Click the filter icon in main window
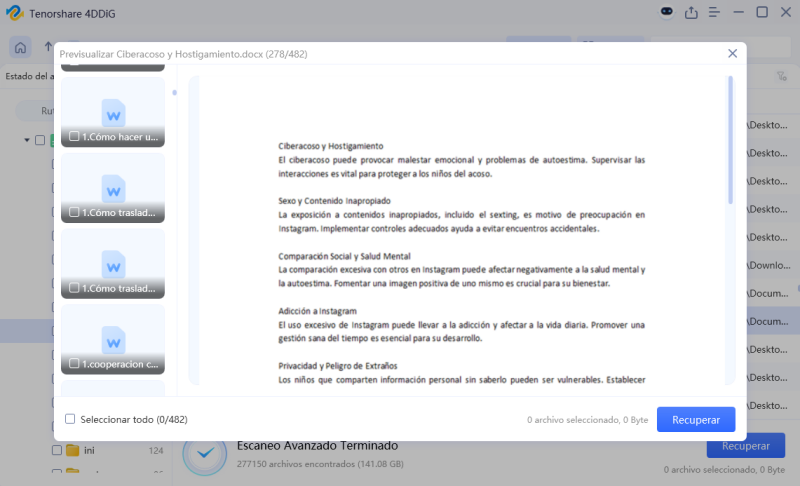 point(782,76)
